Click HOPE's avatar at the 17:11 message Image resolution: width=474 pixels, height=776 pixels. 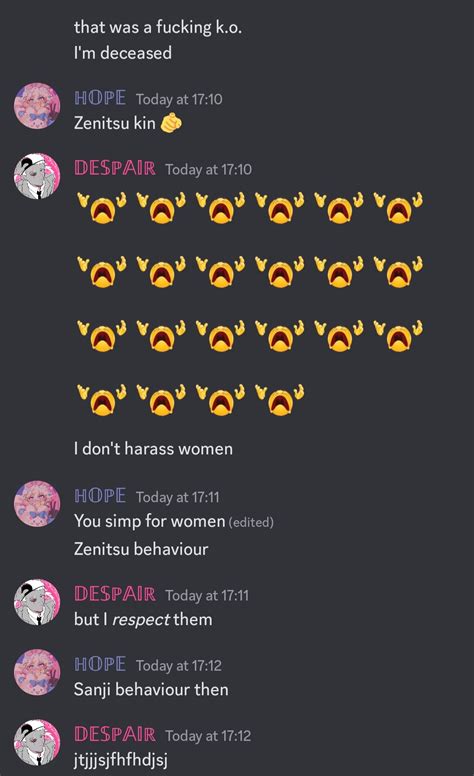pyautogui.click(x=37, y=503)
